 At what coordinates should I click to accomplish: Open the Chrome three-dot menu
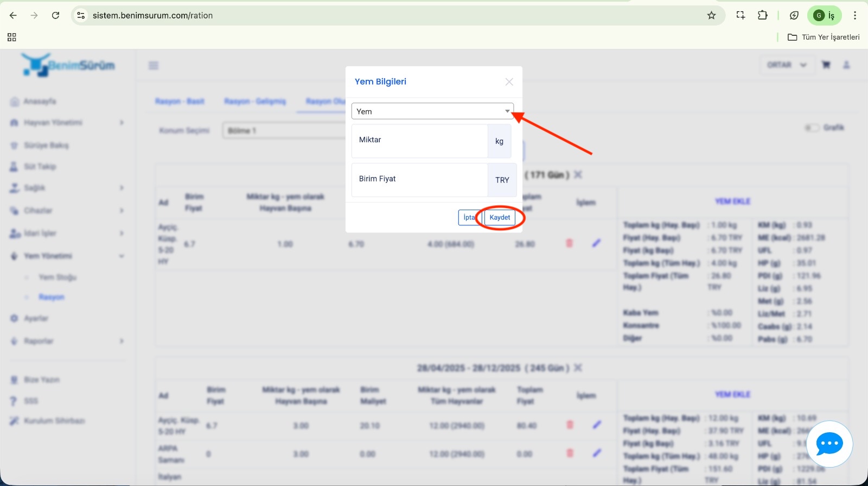855,15
